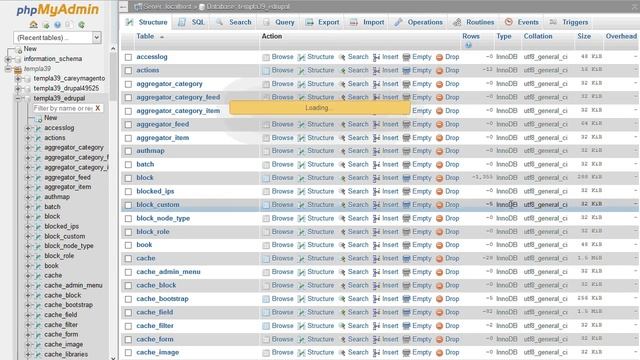
Task: Click Browse icon for block row
Action: click(266, 178)
